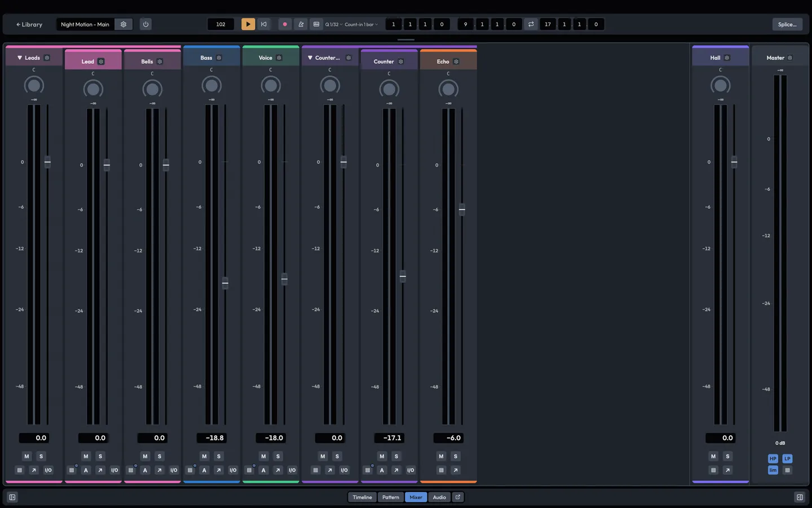Go back to Library
This screenshot has width=812, height=508.
pyautogui.click(x=29, y=24)
